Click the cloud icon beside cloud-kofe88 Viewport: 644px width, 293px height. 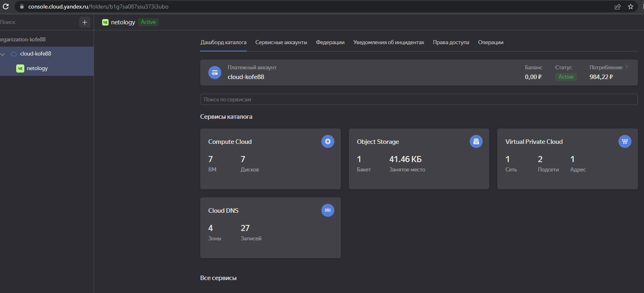pyautogui.click(x=14, y=53)
